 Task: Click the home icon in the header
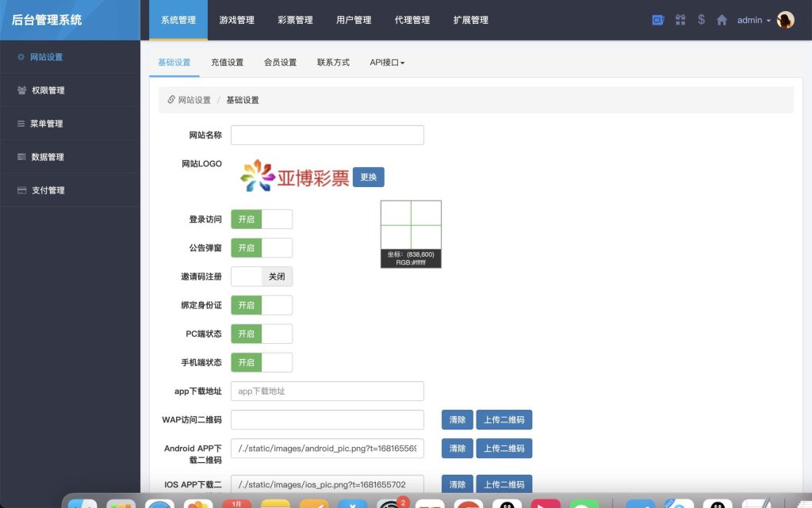coord(721,19)
